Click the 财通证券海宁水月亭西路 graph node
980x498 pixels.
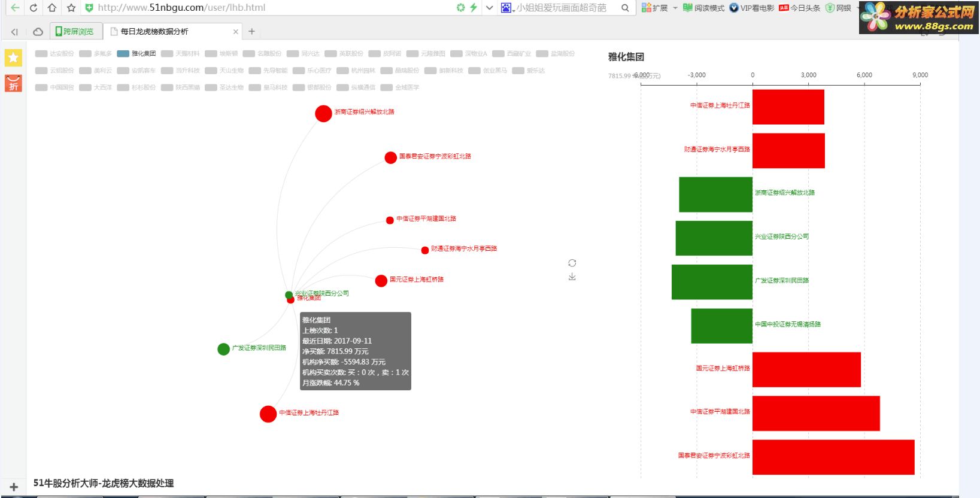(425, 250)
